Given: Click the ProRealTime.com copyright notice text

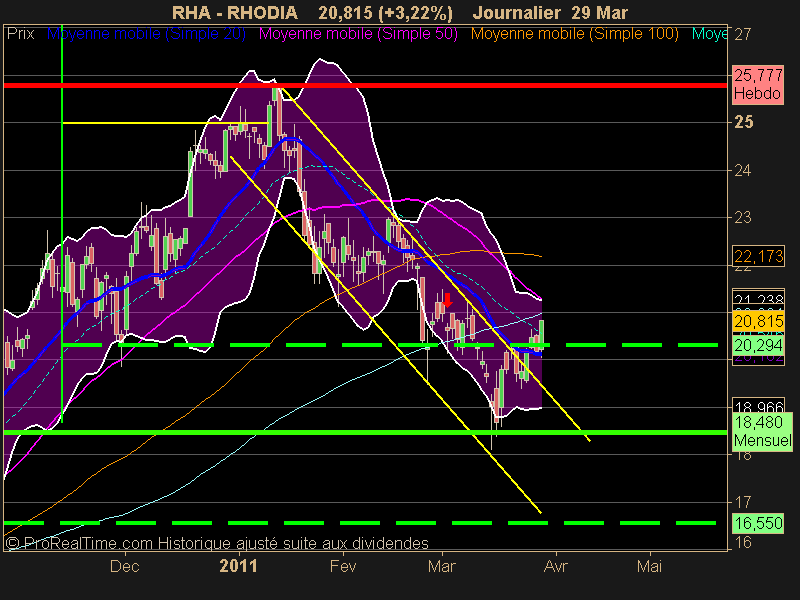Looking at the screenshot, I should point(217,543).
